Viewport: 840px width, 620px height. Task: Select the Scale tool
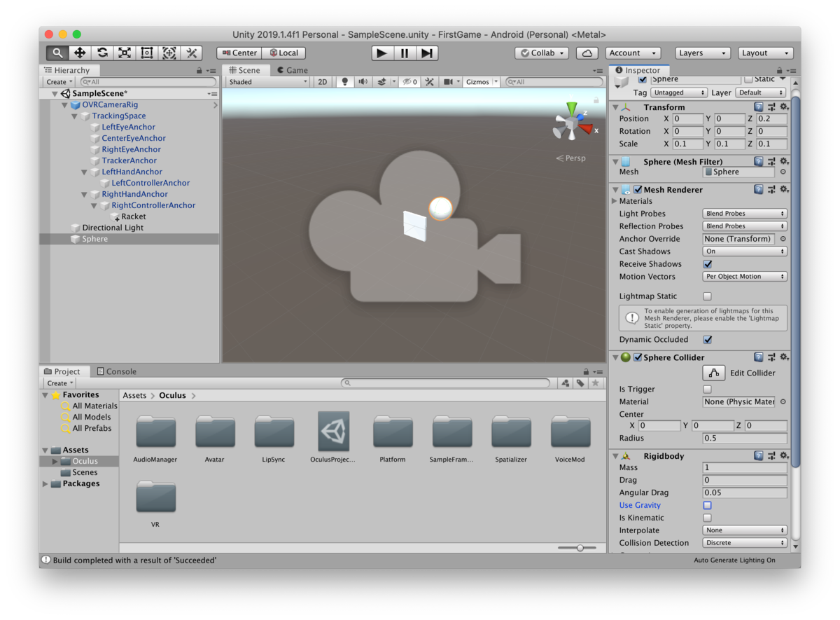(x=125, y=53)
